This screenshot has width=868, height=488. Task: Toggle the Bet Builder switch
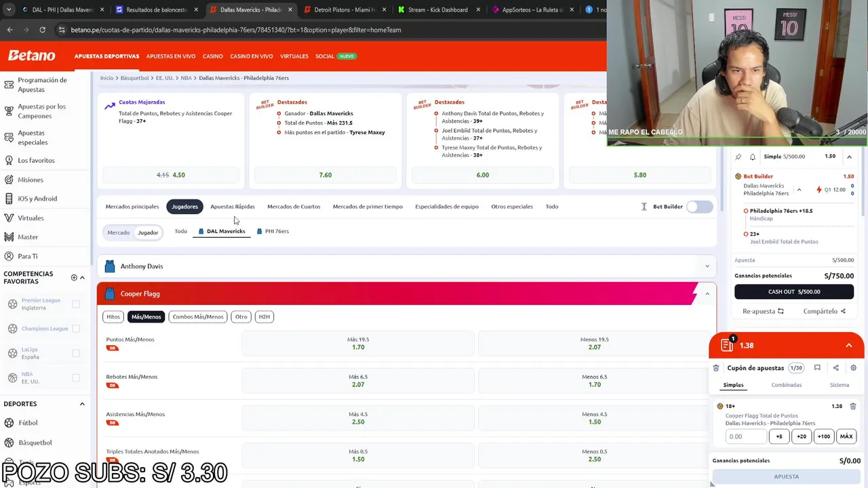click(699, 207)
